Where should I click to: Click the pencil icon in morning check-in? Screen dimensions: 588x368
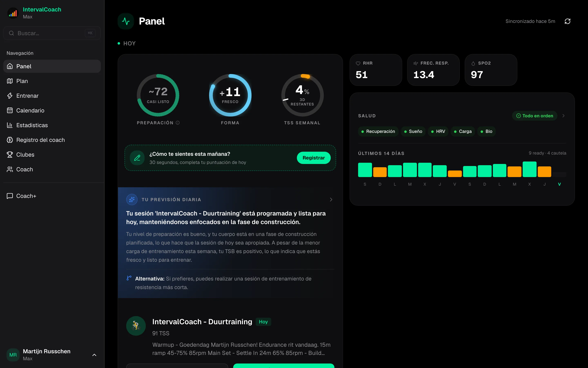click(137, 158)
